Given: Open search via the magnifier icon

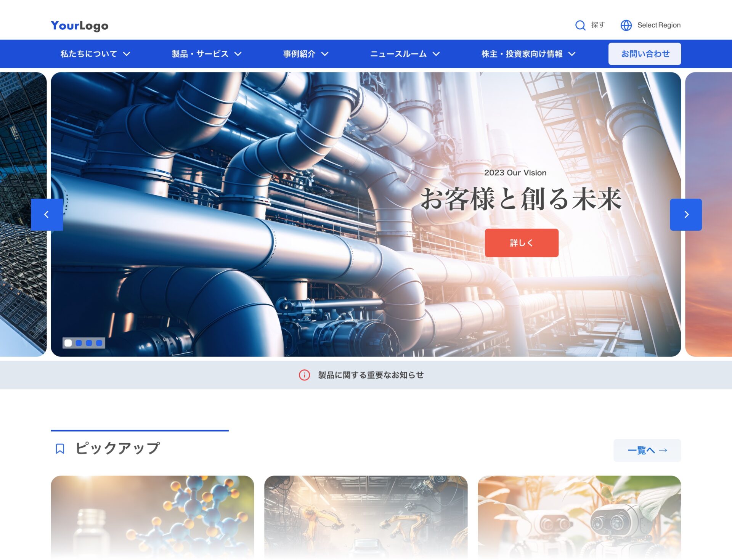Looking at the screenshot, I should (x=580, y=25).
